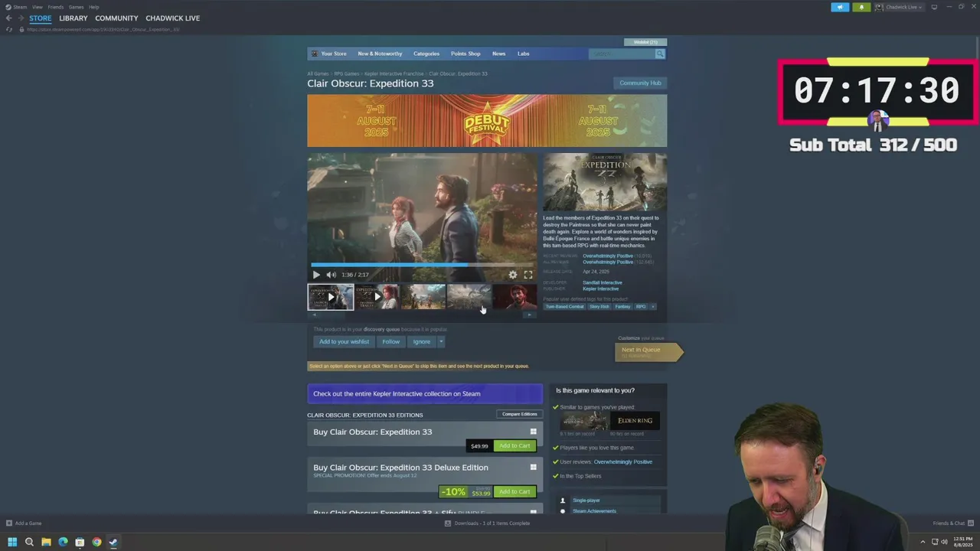Click the blue announcements megaphone icon
The image size is (980, 551).
840,7
